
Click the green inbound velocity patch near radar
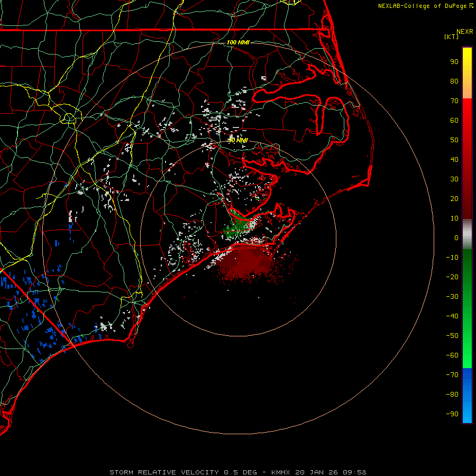pyautogui.click(x=239, y=226)
